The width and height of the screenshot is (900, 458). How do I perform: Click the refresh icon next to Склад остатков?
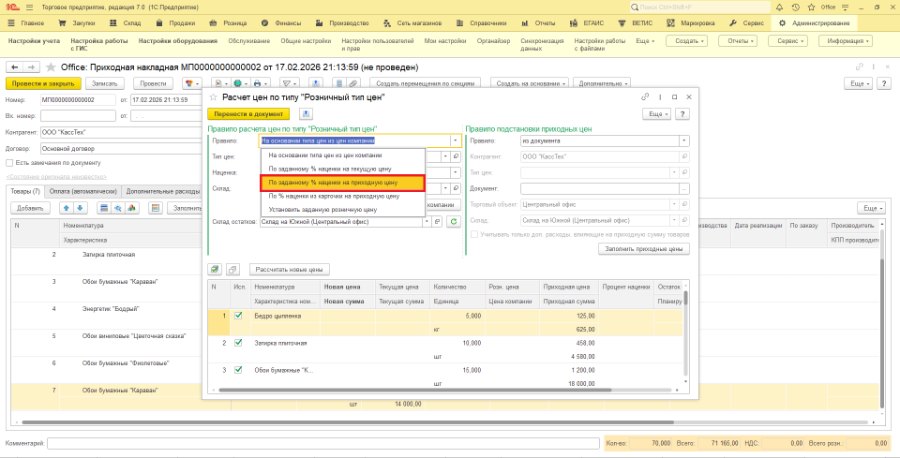pyautogui.click(x=453, y=222)
